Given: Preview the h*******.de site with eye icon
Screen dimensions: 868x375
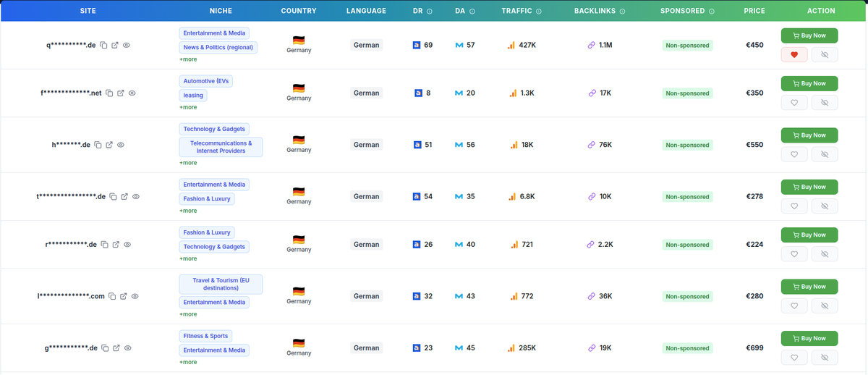Looking at the screenshot, I should (121, 145).
